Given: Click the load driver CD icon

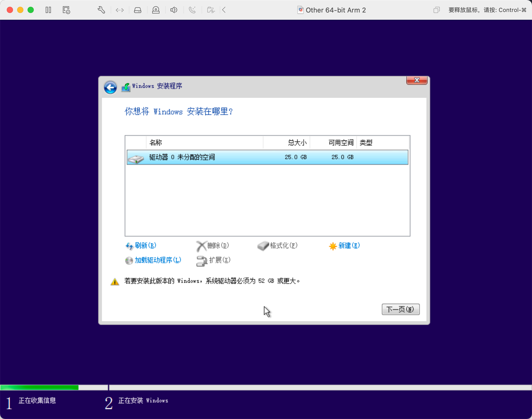Looking at the screenshot, I should 129,260.
